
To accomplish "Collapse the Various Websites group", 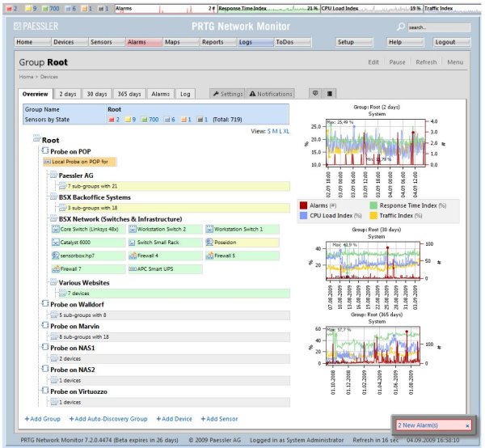I will tap(53, 282).
